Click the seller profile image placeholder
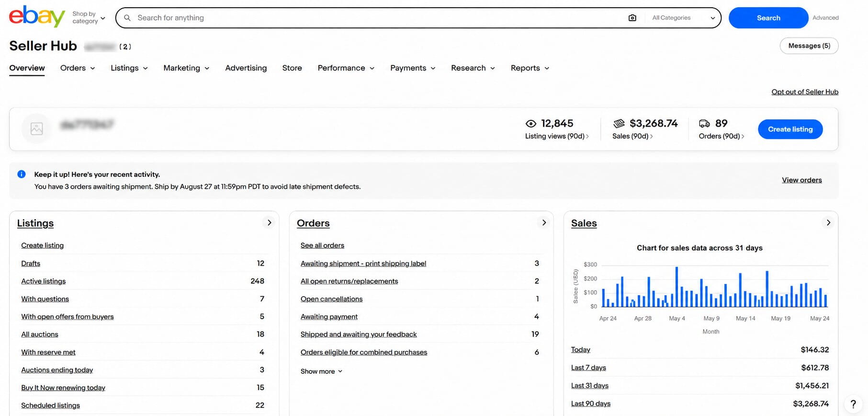 (x=37, y=128)
